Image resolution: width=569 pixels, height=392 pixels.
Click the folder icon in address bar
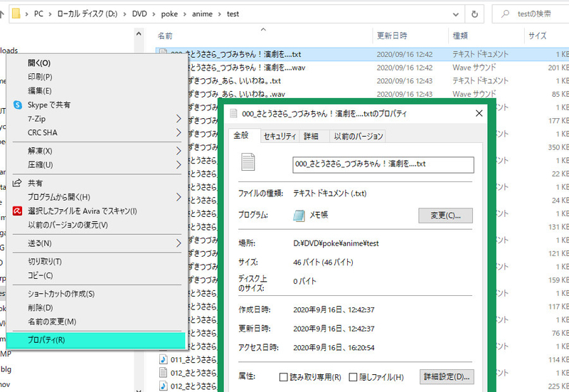pyautogui.click(x=16, y=14)
